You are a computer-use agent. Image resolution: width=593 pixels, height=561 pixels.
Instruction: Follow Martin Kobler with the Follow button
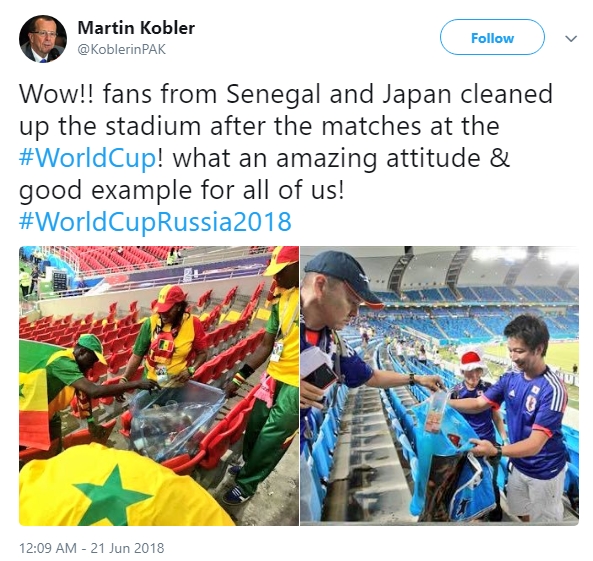[492, 37]
